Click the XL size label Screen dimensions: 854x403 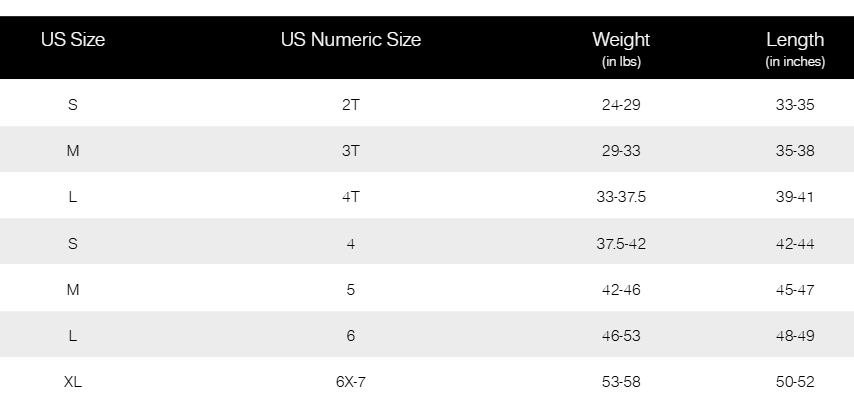pos(73,382)
